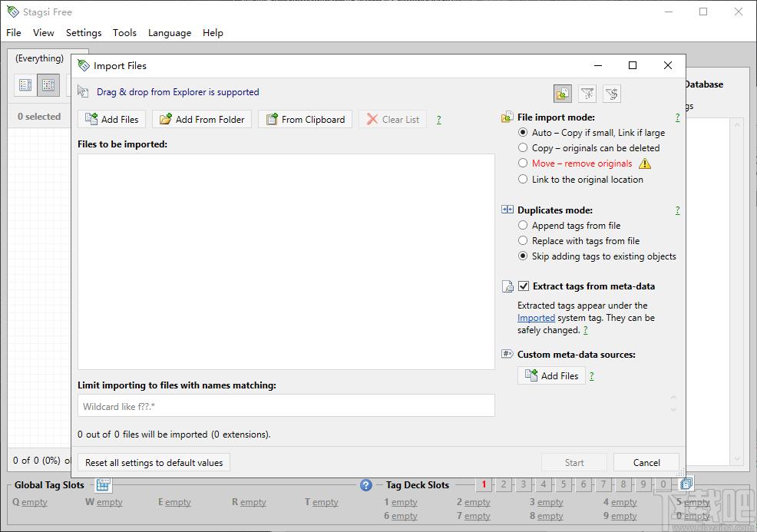Open the View menu

tap(44, 32)
